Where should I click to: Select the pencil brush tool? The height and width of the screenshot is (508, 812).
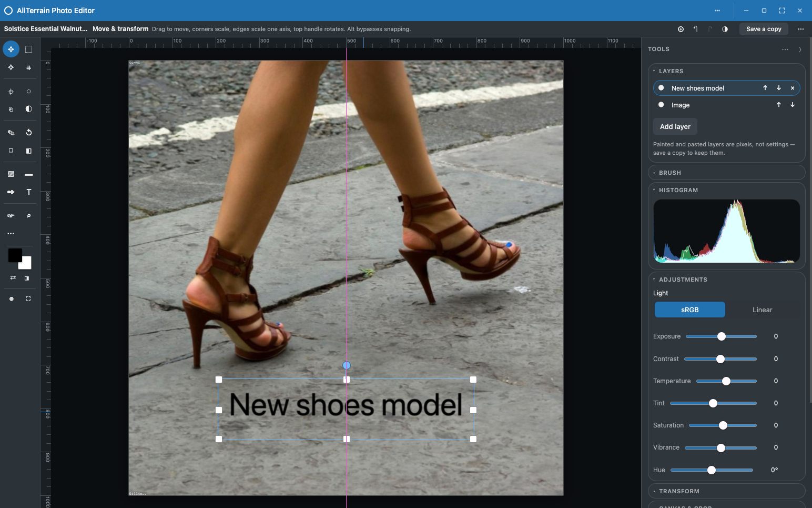(11, 133)
